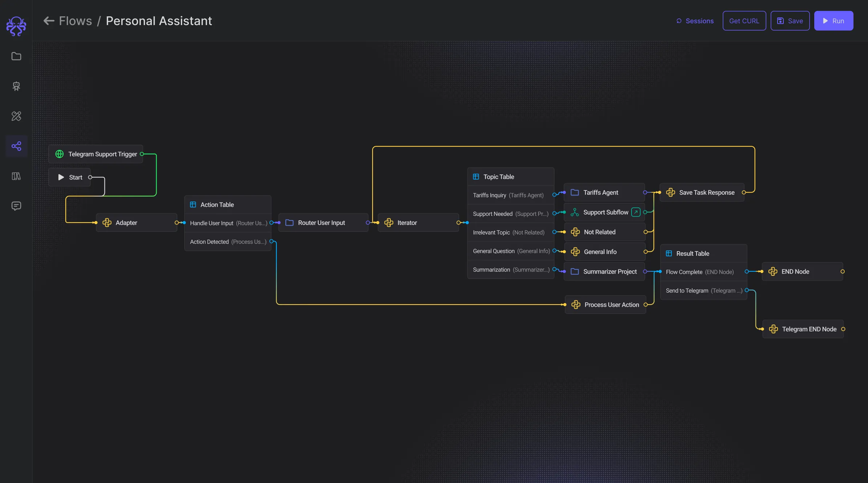
Task: Open the chat message icon in sidebar
Action: point(16,206)
